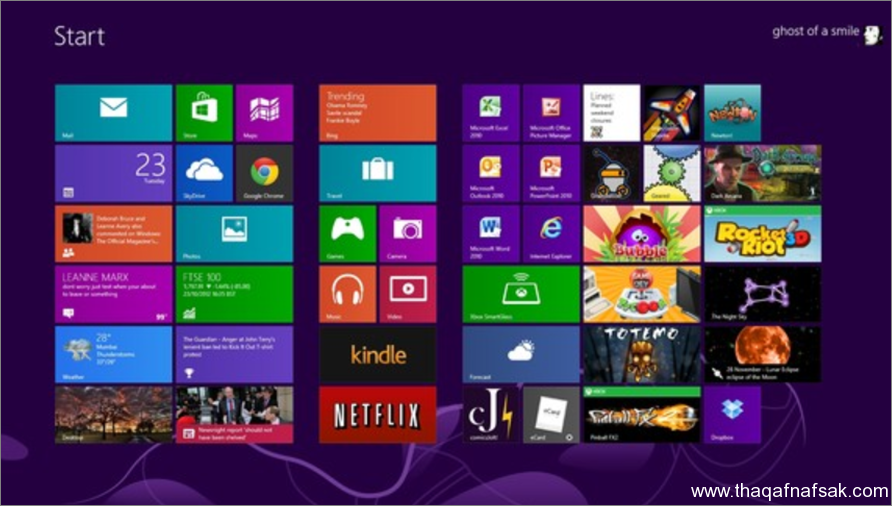Launch Google Chrome from Start screen
Viewport: 892px width, 506px height.
264,173
